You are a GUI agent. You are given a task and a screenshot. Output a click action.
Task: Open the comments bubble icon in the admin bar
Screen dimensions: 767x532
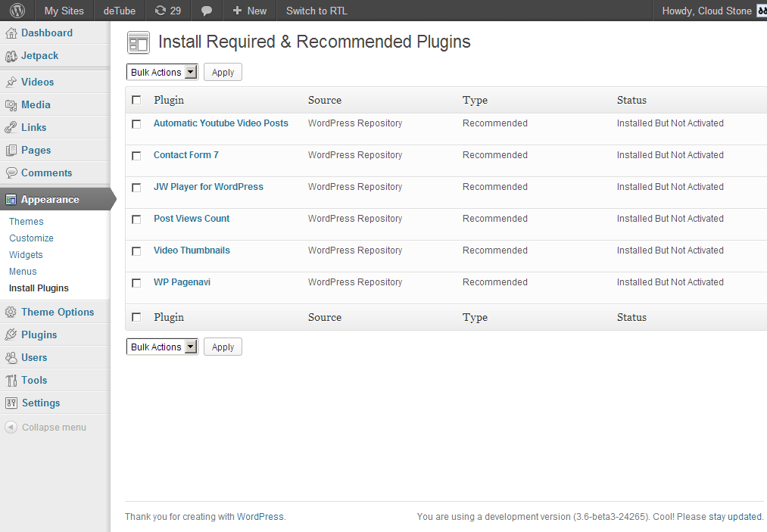(x=207, y=11)
